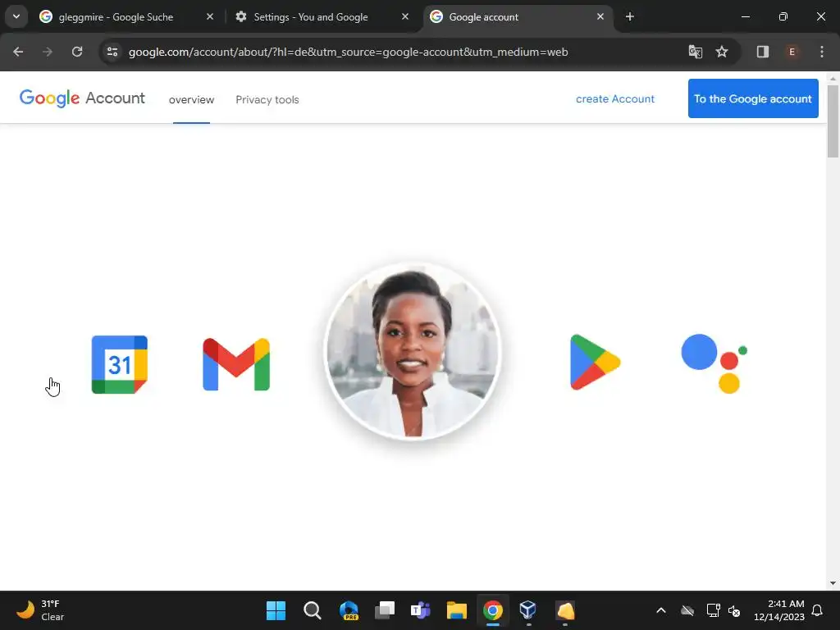
Task: Expand the tab search dropdown
Action: point(16,16)
